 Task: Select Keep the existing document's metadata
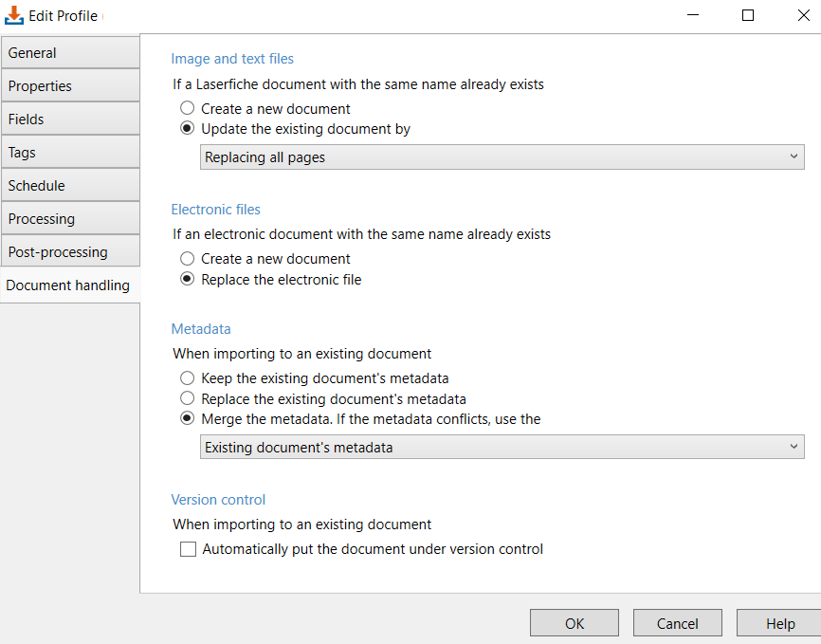pyautogui.click(x=188, y=378)
